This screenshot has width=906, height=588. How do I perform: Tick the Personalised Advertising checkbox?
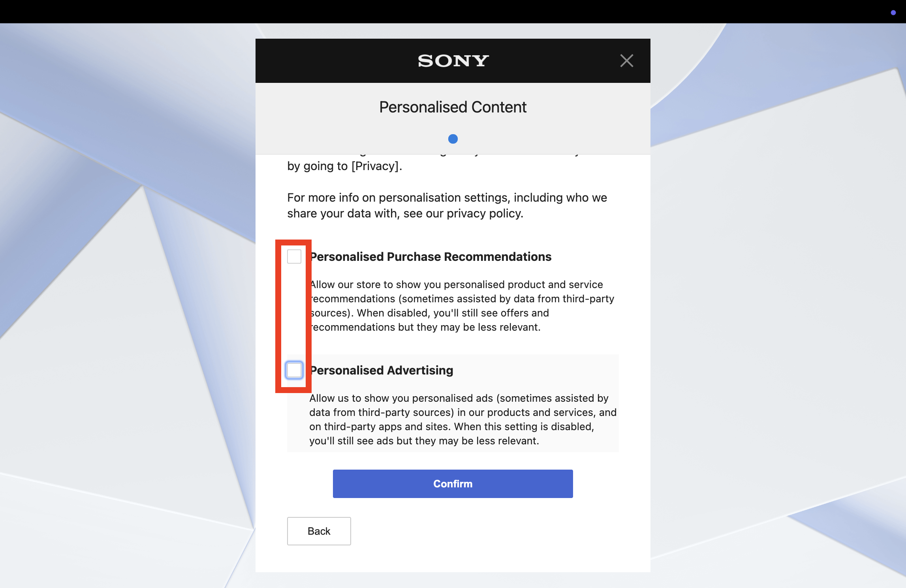point(294,370)
